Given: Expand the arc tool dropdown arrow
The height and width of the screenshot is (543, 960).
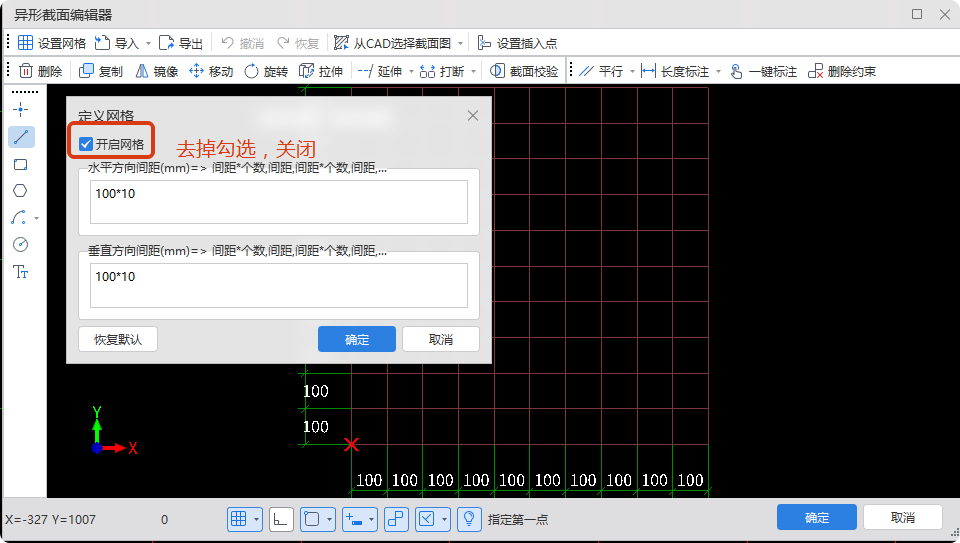Looking at the screenshot, I should (x=37, y=219).
